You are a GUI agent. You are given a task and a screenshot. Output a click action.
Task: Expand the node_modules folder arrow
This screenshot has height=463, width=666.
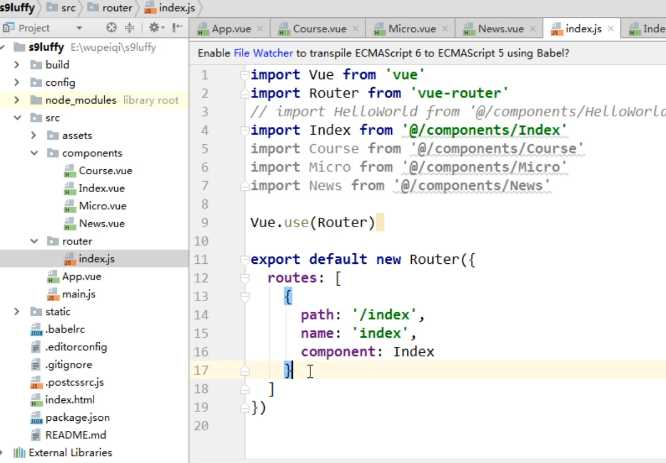tap(17, 100)
